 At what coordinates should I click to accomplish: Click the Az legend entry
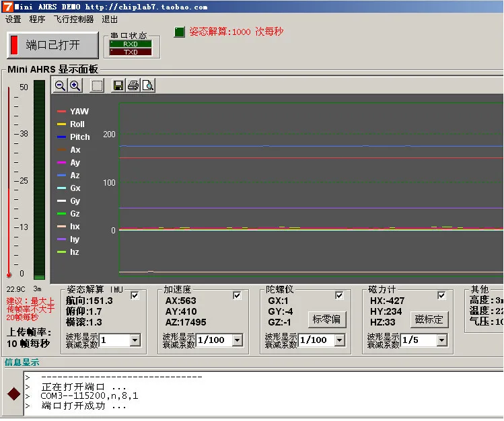[69, 176]
